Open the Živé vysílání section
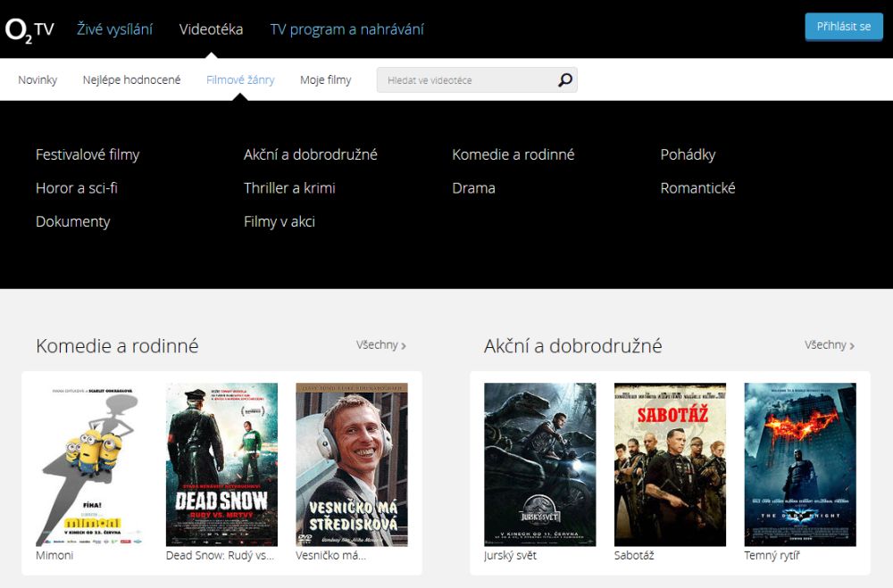893x588 pixels. [114, 29]
